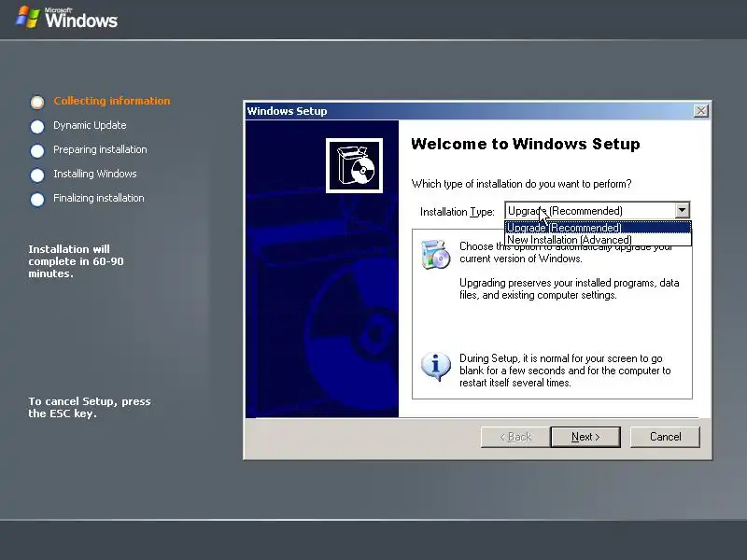Click the Installing Windows step bullet
Viewport: 747px width, 560px height.
(37, 175)
